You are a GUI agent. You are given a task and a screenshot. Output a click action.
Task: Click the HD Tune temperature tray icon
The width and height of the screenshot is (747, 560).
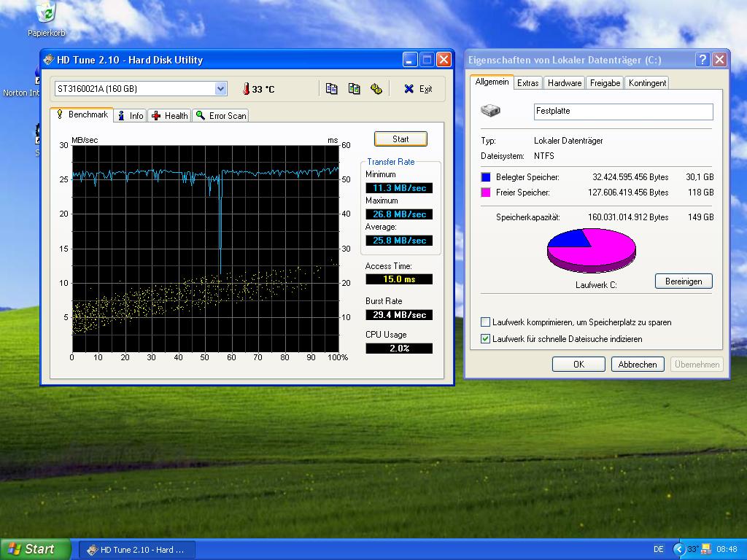pos(693,549)
